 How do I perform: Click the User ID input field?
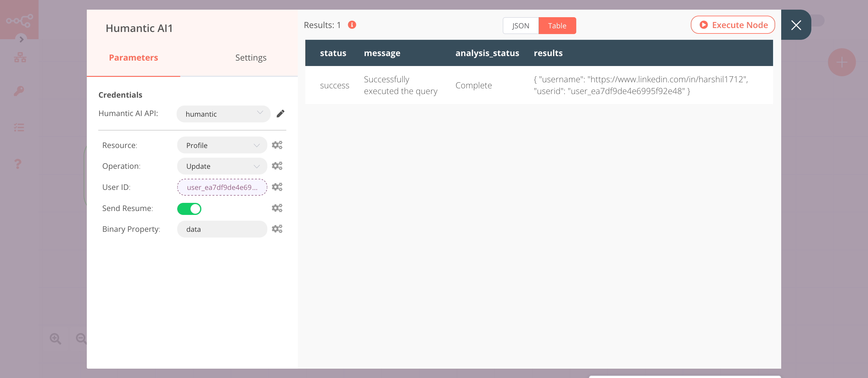click(x=222, y=187)
